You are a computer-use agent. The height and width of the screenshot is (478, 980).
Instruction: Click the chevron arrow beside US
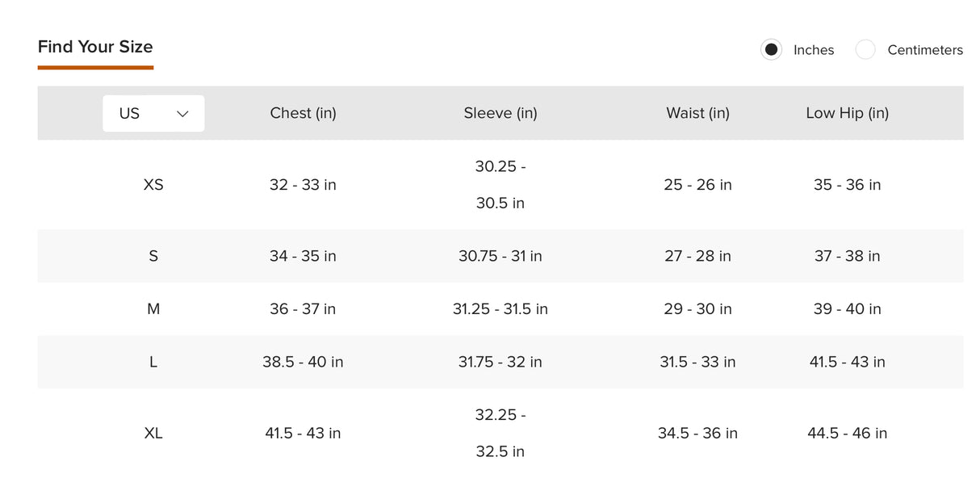click(182, 114)
